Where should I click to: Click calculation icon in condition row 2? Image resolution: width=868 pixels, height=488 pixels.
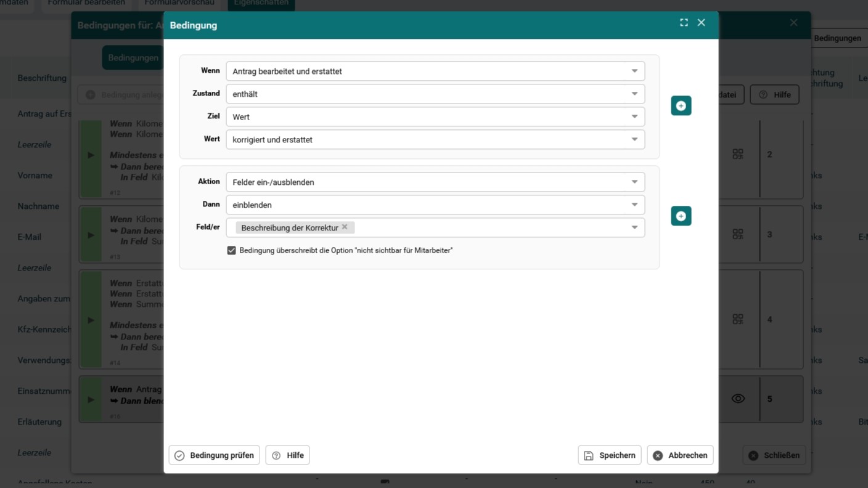[x=738, y=154]
